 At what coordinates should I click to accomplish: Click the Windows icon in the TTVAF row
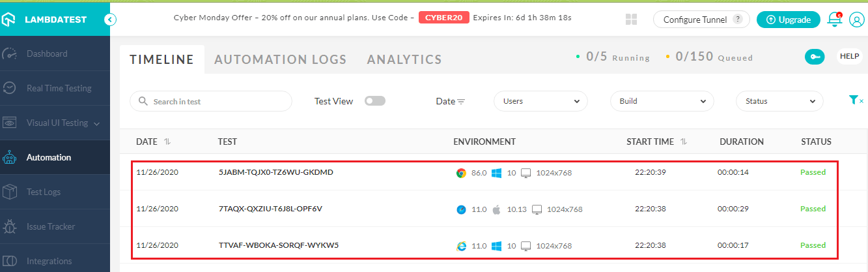(496, 246)
